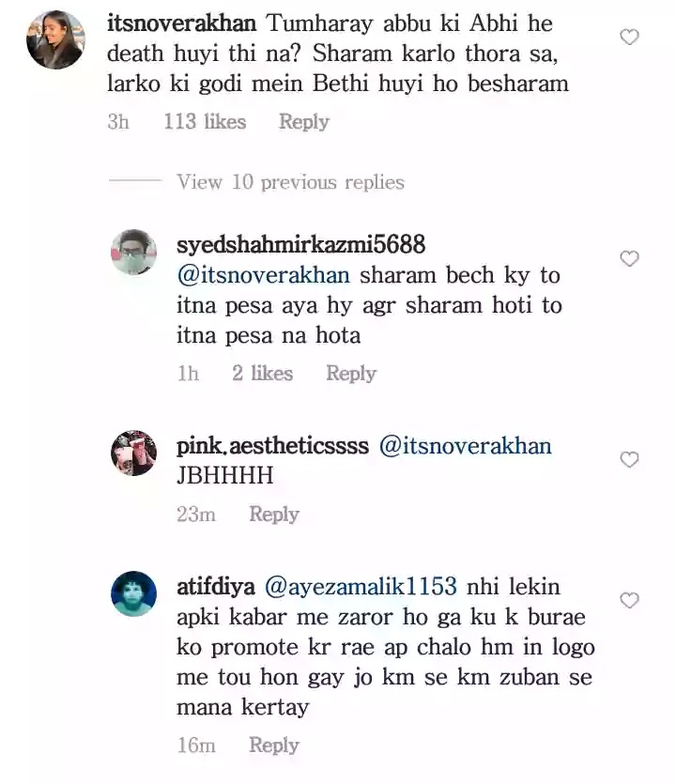This screenshot has height=784, width=676.
Task: Reply to itsnoverakhan's comment
Action: tap(304, 121)
